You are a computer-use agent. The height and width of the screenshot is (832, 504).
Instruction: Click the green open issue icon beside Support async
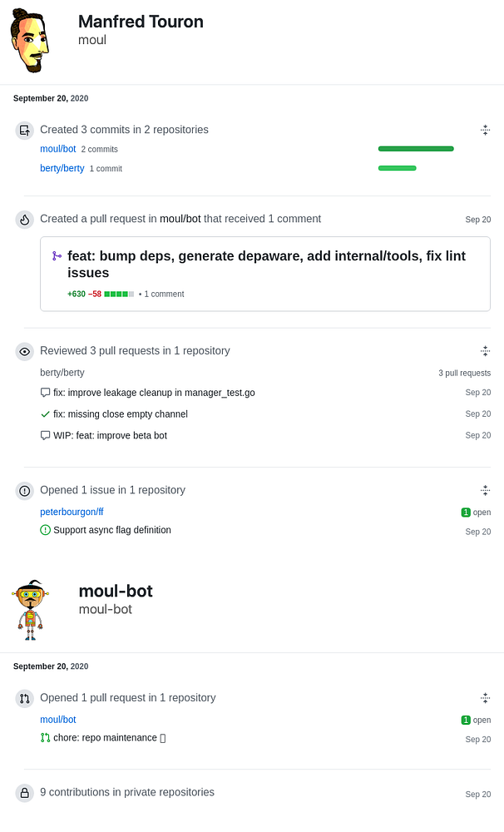point(45,530)
